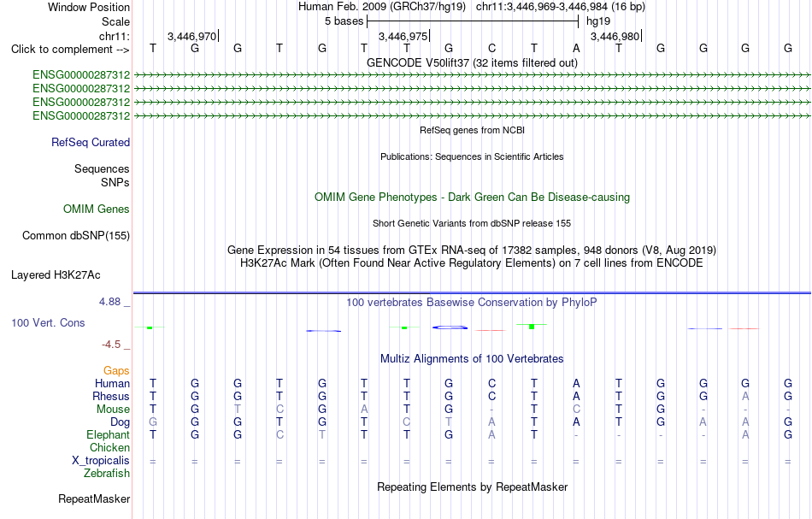Click the GTEx Gene Expression track title

coord(472,251)
